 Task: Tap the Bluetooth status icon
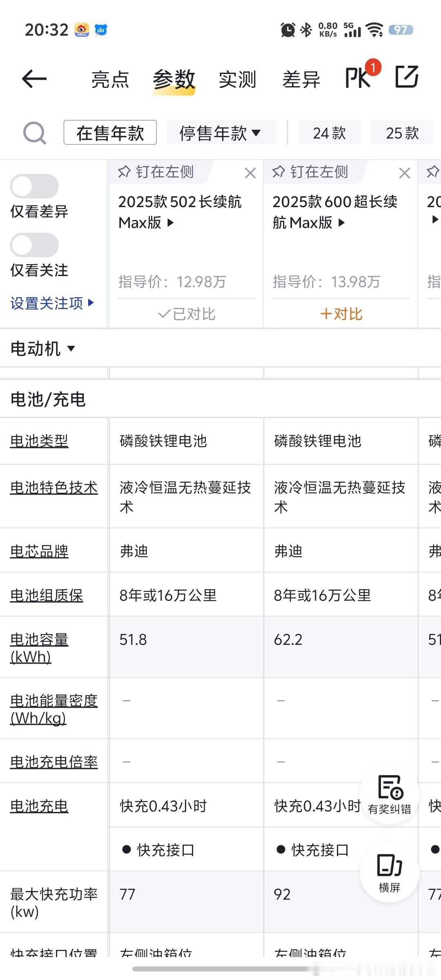point(306,30)
